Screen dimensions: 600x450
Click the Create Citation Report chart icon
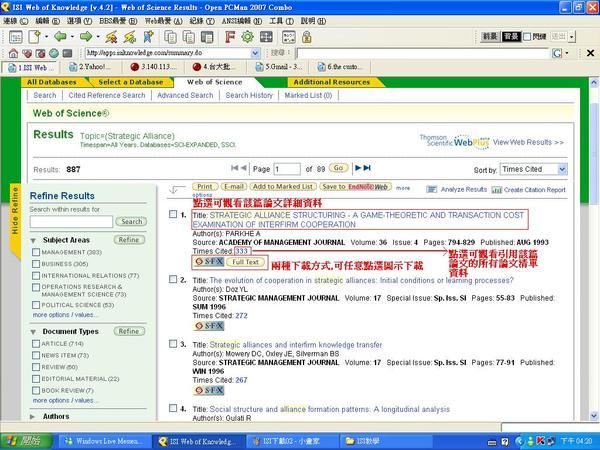coord(496,190)
